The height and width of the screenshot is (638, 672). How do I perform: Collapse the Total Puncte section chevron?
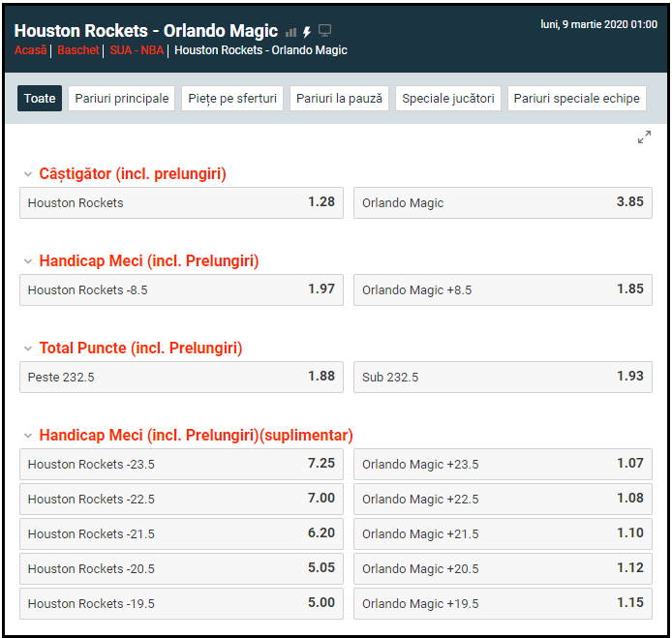(x=28, y=349)
